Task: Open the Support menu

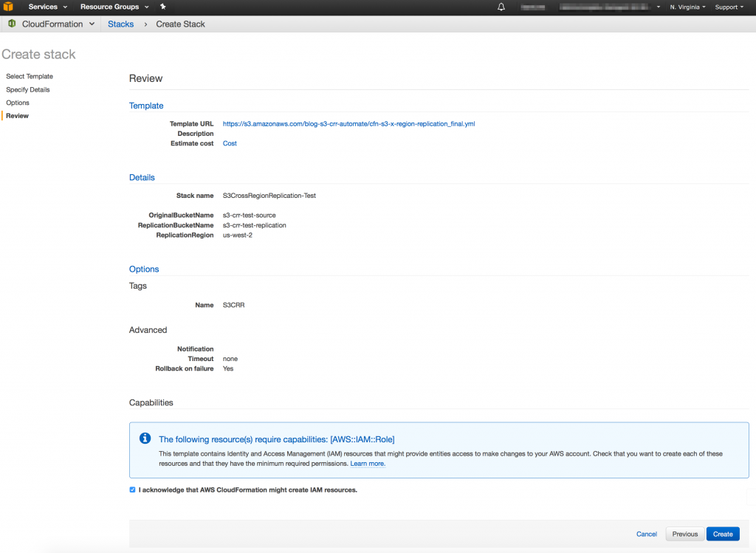Action: pos(729,7)
